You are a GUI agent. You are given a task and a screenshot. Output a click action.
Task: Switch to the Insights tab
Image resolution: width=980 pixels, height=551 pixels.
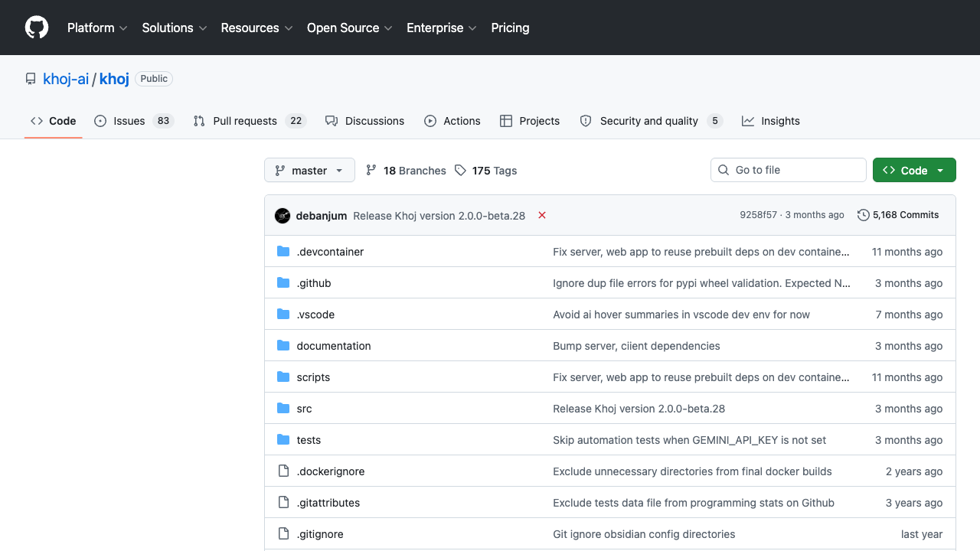(x=771, y=121)
